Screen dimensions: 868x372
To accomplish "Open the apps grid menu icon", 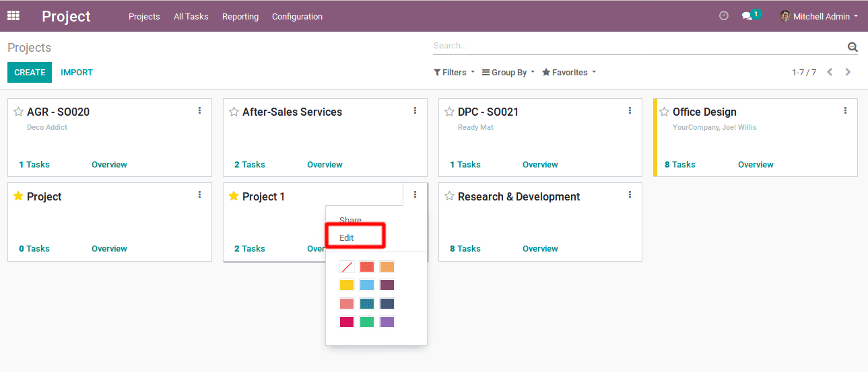I will [13, 15].
